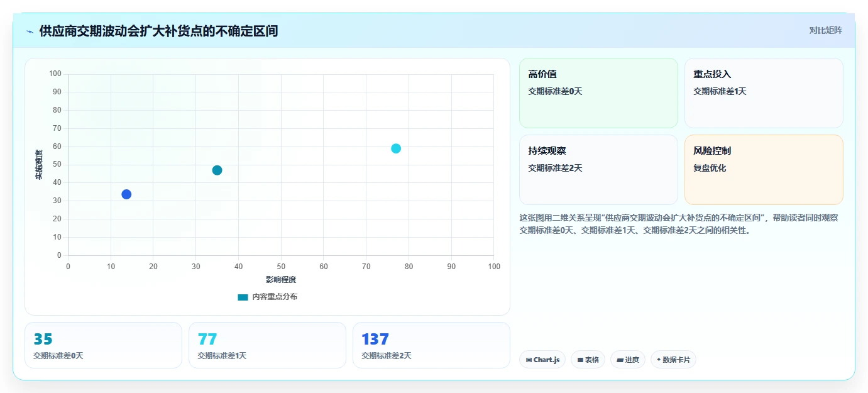Click the Chart.js tag icon
868x393 pixels.
coord(529,360)
